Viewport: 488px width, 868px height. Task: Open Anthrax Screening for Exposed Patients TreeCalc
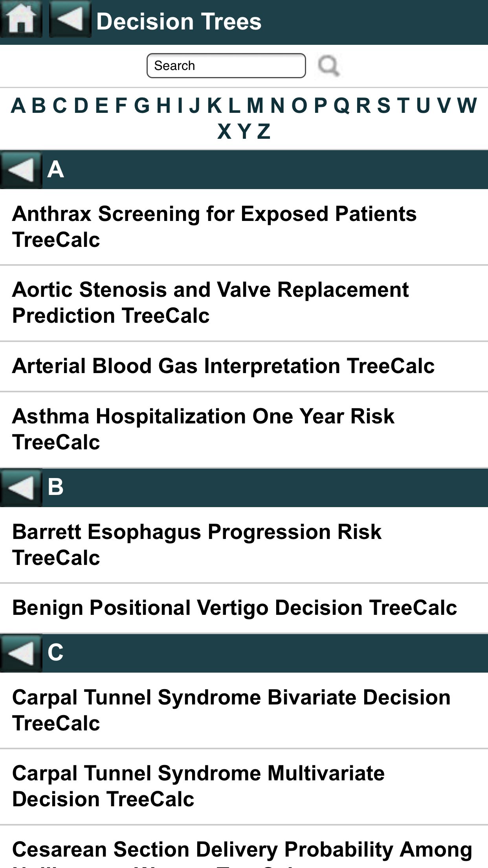[x=215, y=227]
